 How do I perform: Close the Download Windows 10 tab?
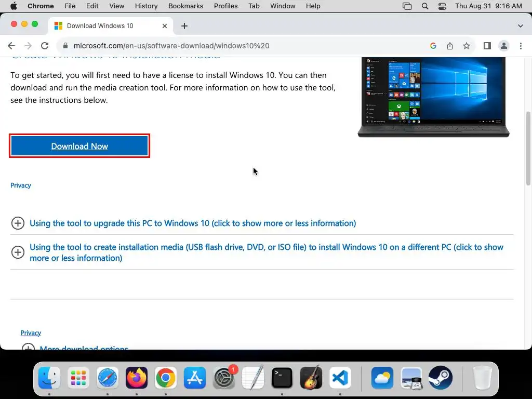point(165,26)
